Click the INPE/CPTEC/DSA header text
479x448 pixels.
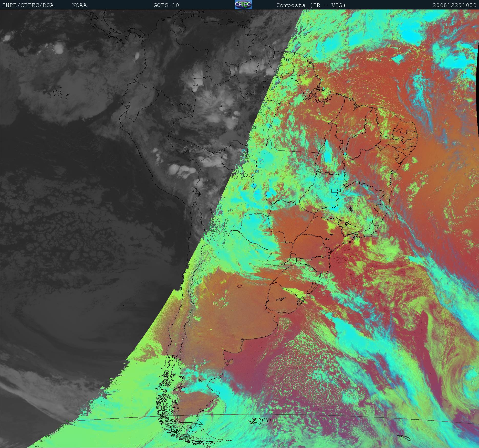[28, 5]
